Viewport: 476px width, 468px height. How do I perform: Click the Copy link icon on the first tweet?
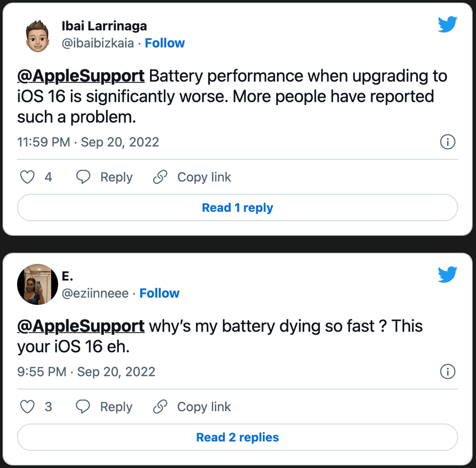point(160,176)
